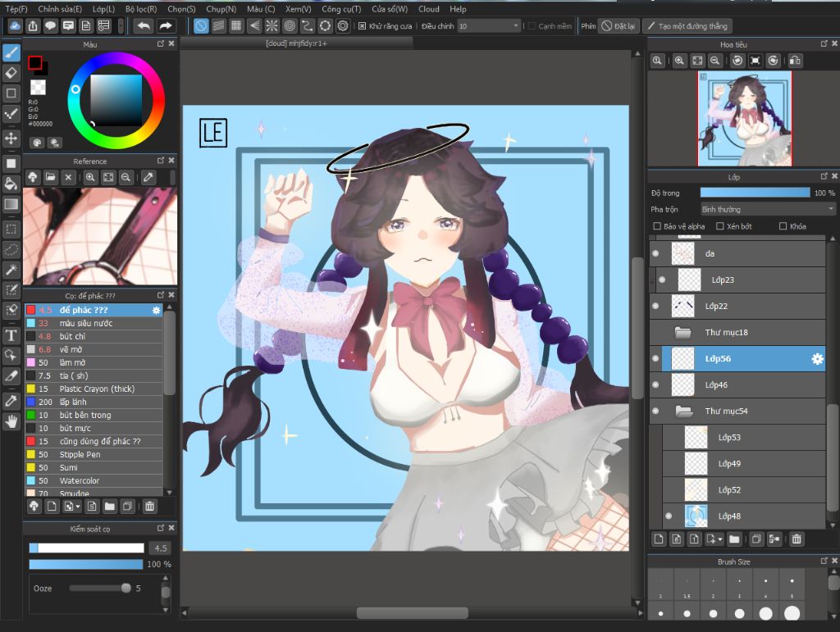Close the Reference image with X icon
Viewport: 840px width, 632px height.
pos(68,177)
